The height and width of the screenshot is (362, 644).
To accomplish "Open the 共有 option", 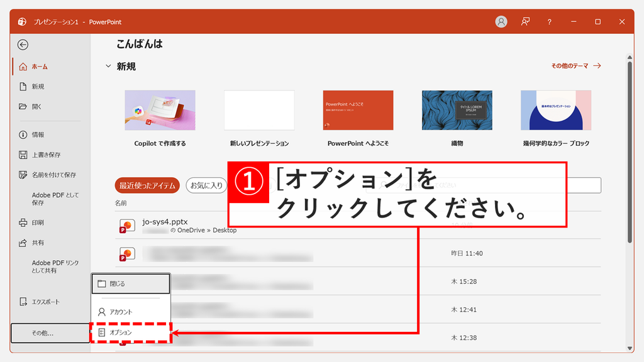I will pyautogui.click(x=38, y=243).
